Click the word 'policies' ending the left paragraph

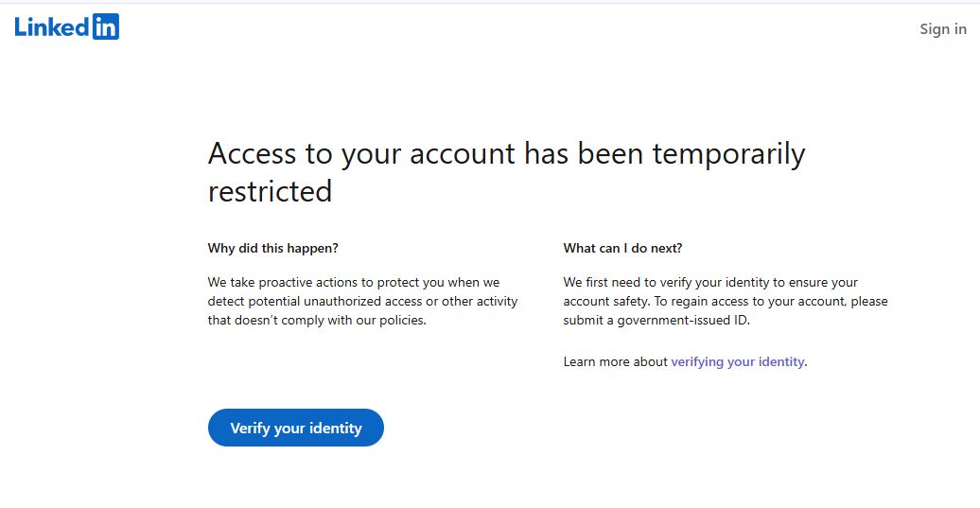402,320
